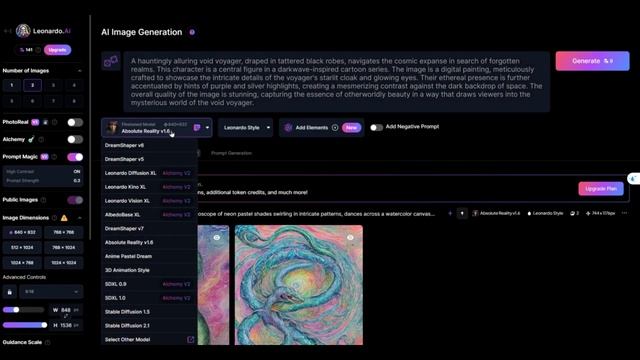Click the Generate button
Screen dimensions: 640x360
click(592, 61)
